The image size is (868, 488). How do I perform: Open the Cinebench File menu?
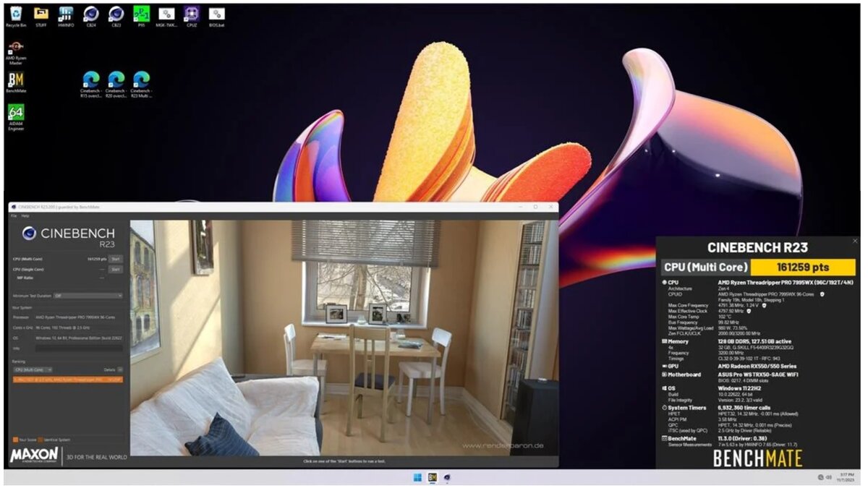[13, 215]
